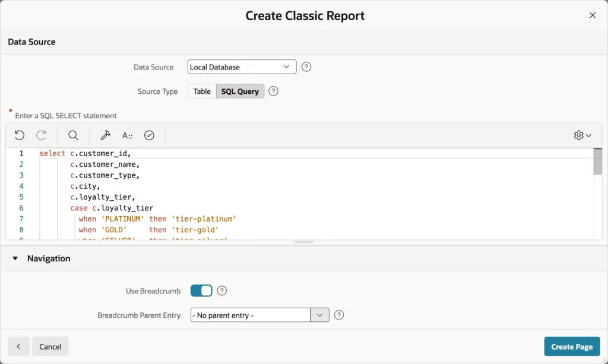Click the code editor vertical scrollbar
The width and height of the screenshot is (608, 364).
coord(598,162)
